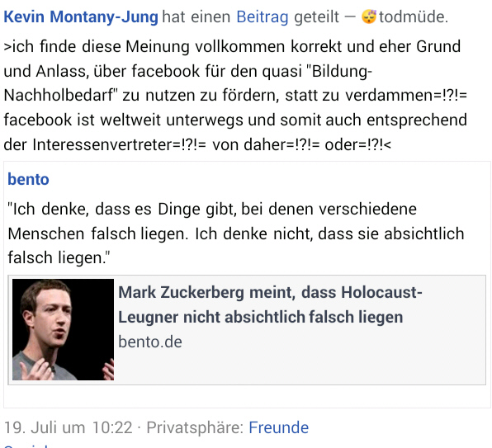Click the 'hat einen' text after the name
492x448 pixels.
coord(196,17)
